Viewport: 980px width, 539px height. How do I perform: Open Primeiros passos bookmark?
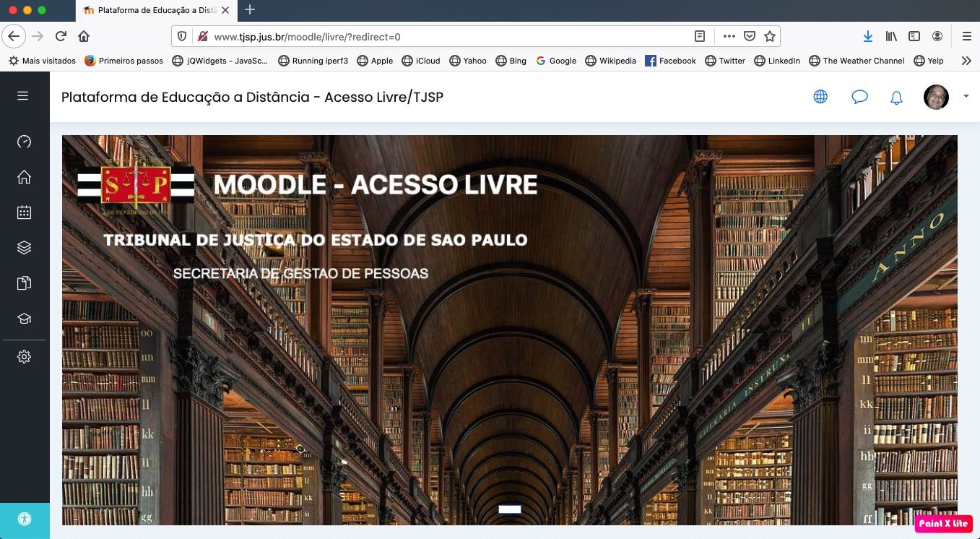coord(123,61)
